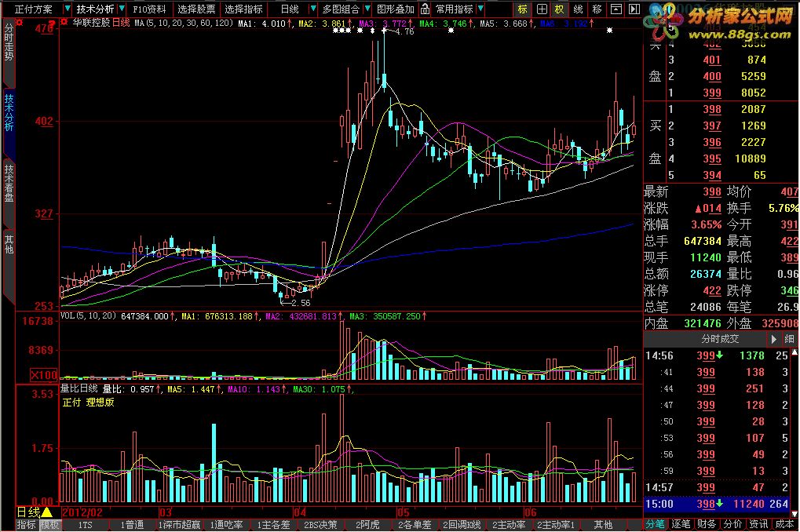Click the scroll-down arrow of the tick list
800x532 pixels.
pos(795,512)
